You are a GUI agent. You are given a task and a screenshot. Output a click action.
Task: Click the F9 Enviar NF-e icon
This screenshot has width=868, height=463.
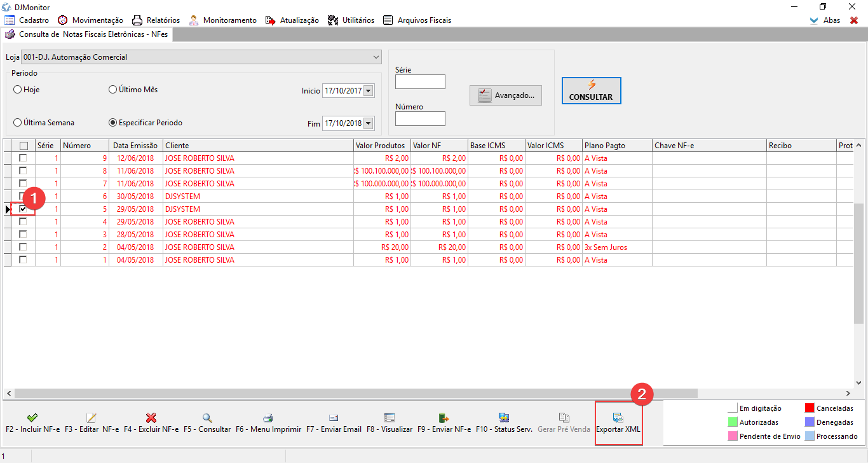(444, 418)
